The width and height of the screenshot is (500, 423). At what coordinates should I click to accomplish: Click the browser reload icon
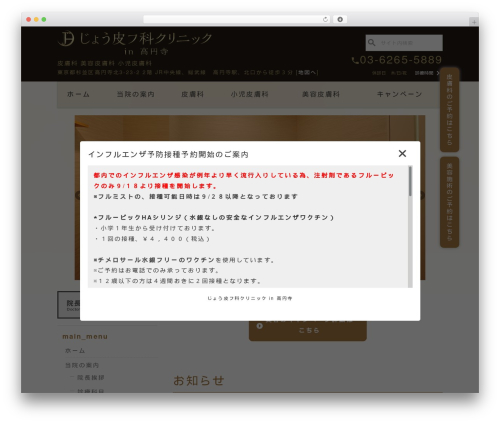325,19
